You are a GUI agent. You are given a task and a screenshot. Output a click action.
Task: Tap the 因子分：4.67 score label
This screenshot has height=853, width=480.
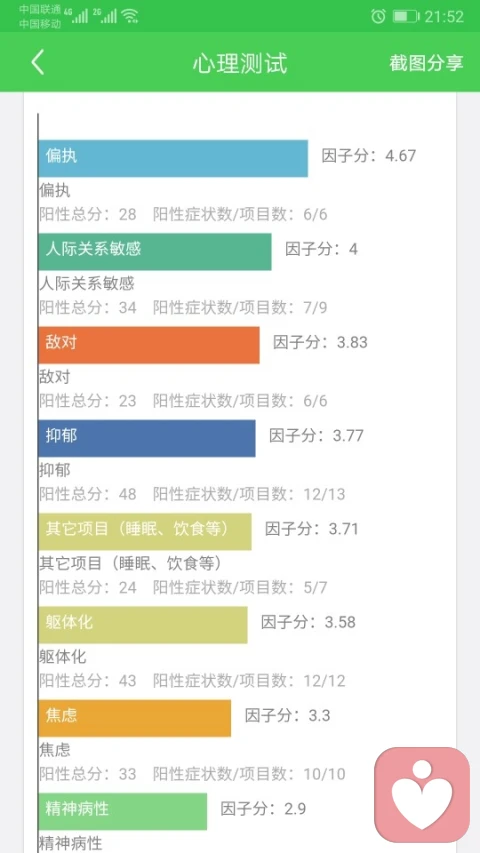[x=368, y=156]
